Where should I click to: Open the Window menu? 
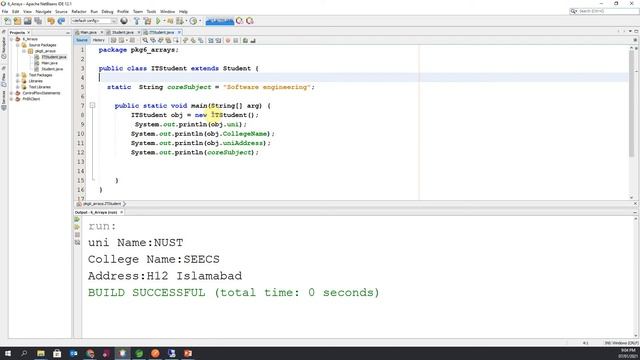[167, 11]
